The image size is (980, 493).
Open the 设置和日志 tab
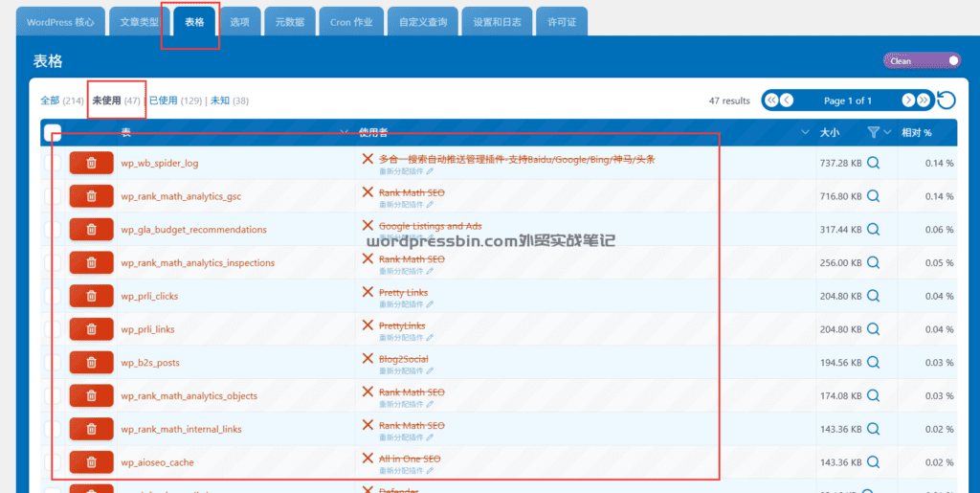point(497,22)
